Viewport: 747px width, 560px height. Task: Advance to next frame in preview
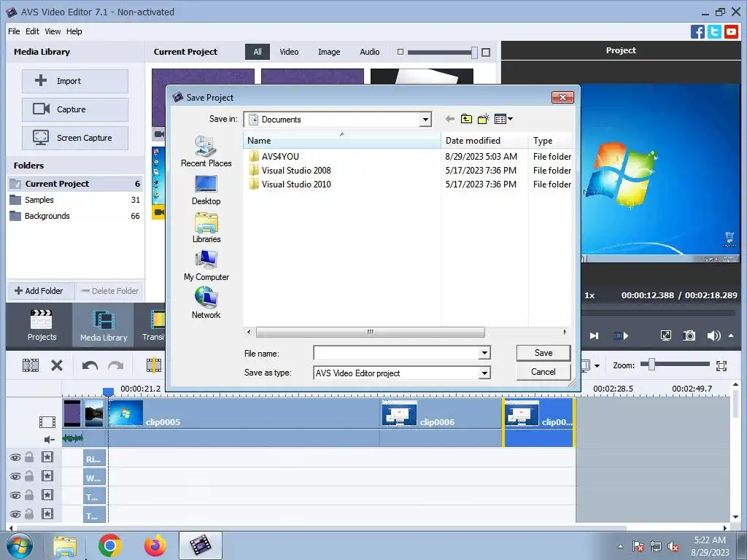click(x=594, y=335)
